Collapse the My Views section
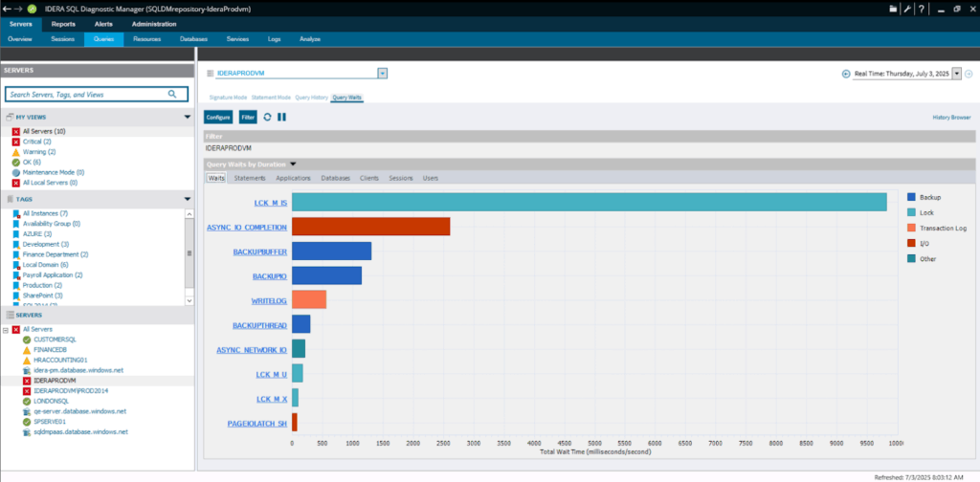Screen dimensions: 980x482 [187, 117]
